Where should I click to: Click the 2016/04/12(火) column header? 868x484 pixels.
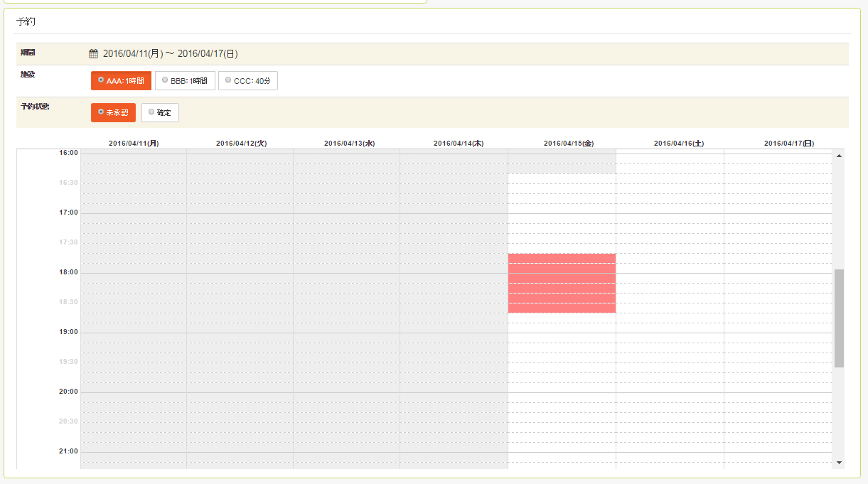tap(241, 143)
